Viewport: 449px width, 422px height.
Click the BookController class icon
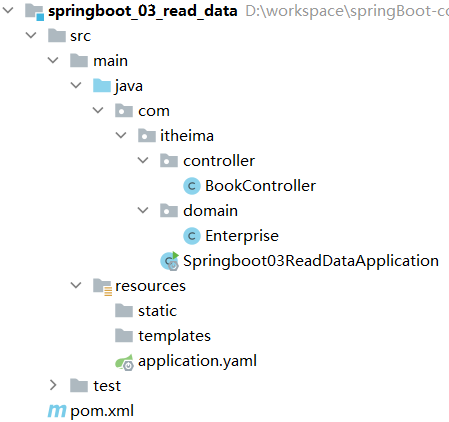pyautogui.click(x=192, y=186)
